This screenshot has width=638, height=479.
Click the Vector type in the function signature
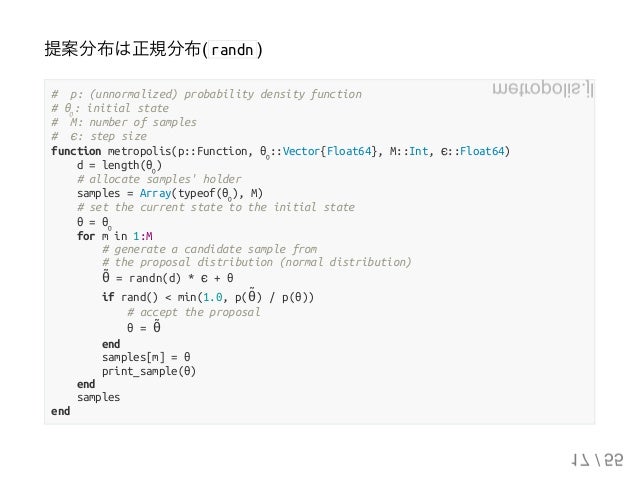(302, 151)
